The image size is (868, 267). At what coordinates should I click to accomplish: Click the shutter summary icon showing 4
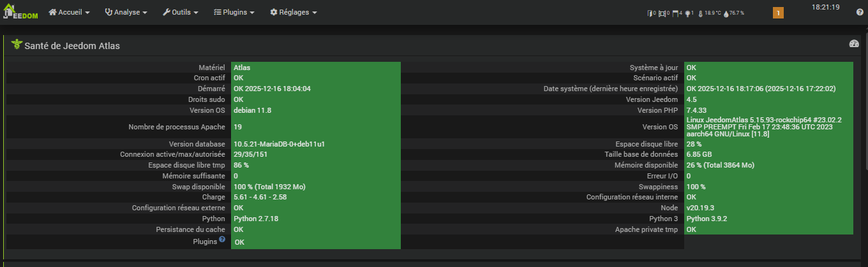click(x=674, y=13)
